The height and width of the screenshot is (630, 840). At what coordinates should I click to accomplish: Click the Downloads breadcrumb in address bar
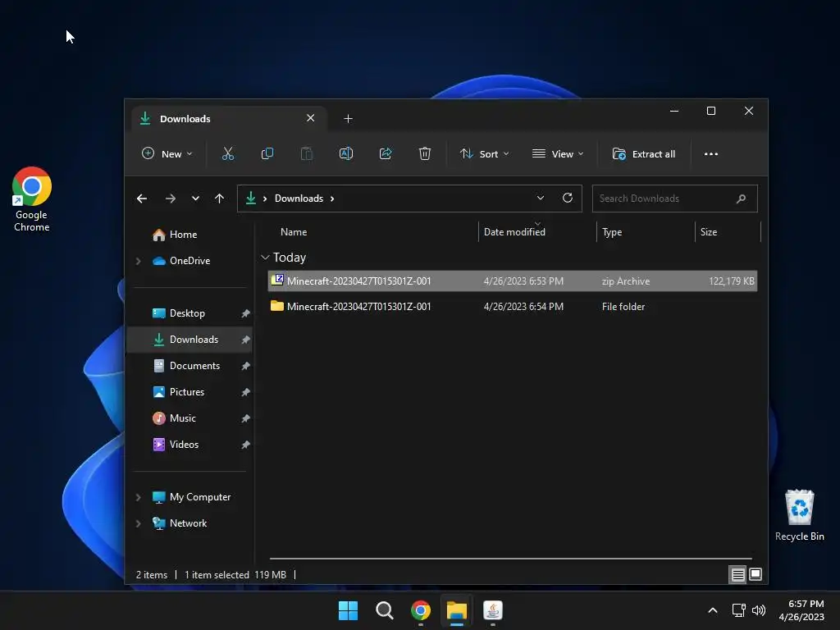(299, 199)
